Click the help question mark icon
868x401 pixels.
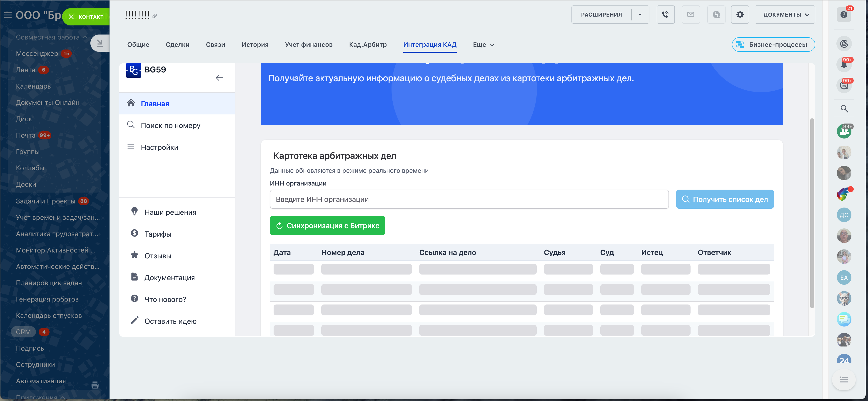[x=843, y=15]
